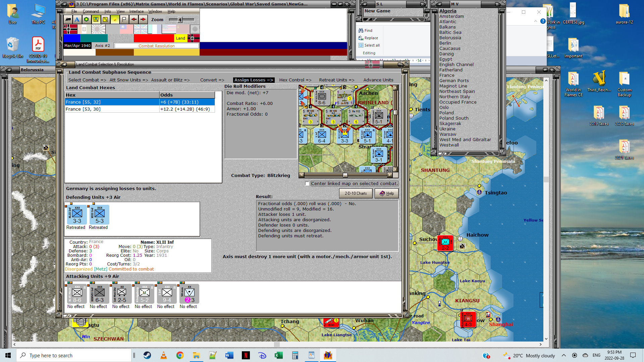Open the 2-D-10 Charts button
Viewport: 644px width, 362px height.
(356, 193)
